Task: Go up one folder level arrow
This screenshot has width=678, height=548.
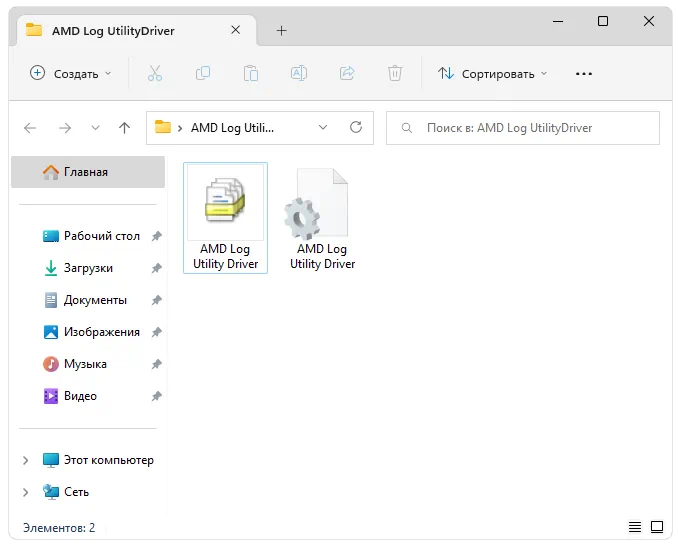Action: coord(125,128)
